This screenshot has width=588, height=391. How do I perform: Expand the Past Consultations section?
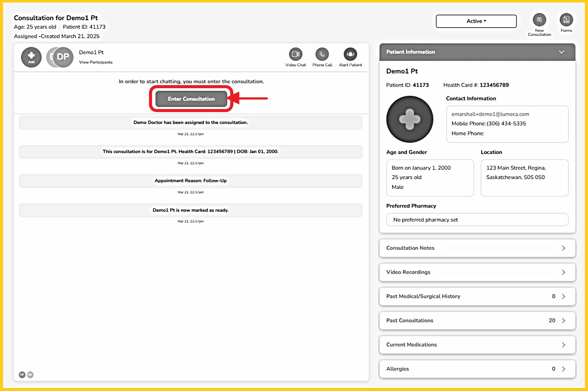click(477, 321)
